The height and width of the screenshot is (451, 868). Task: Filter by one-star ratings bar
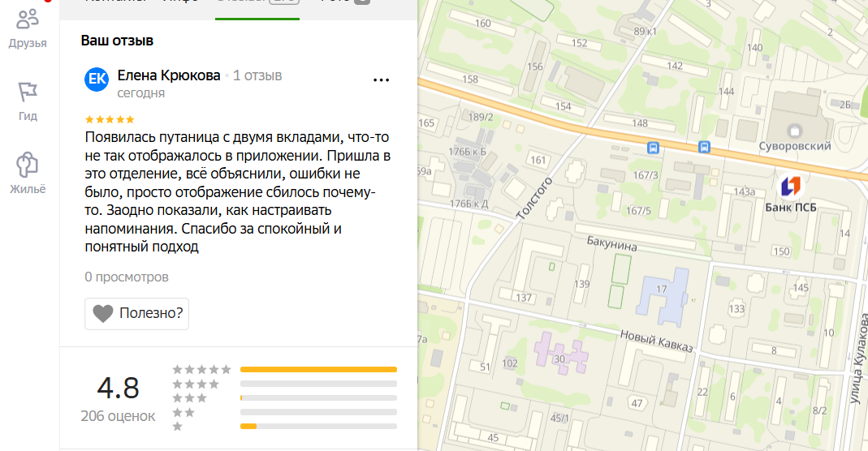(x=318, y=426)
